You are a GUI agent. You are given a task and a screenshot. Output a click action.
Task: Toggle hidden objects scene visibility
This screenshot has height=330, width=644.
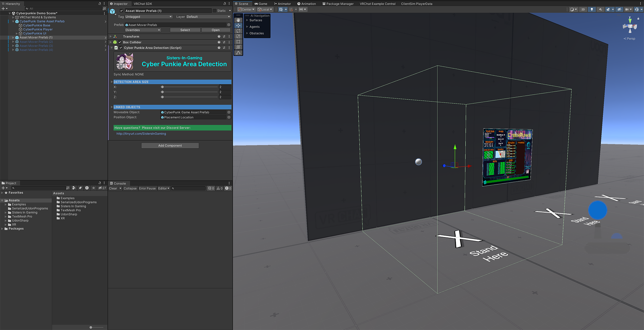tap(619, 9)
